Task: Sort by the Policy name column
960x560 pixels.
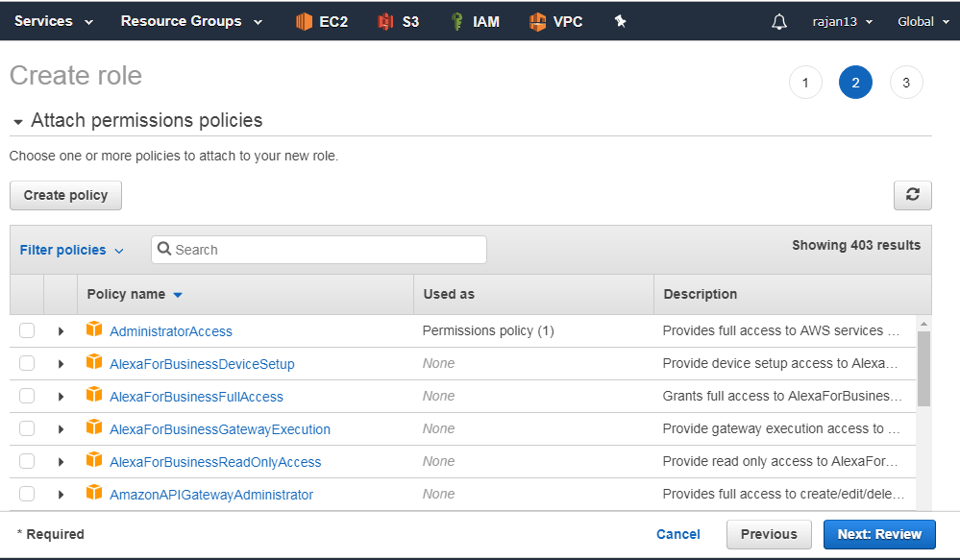Action: (135, 294)
